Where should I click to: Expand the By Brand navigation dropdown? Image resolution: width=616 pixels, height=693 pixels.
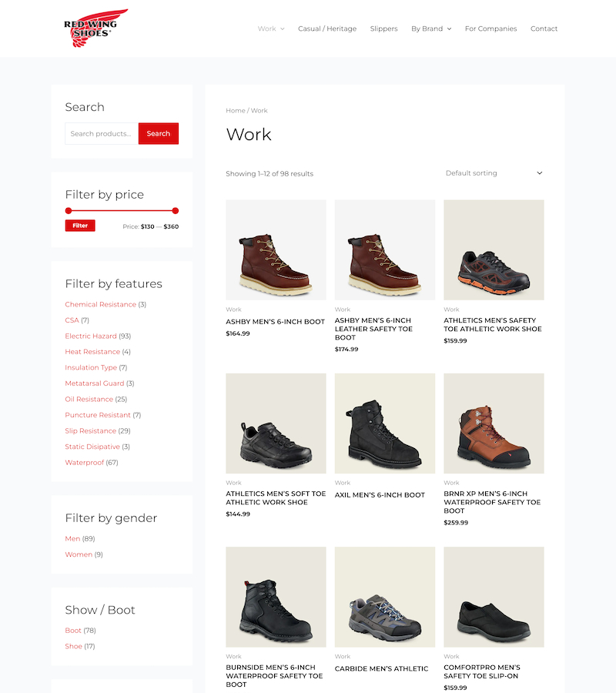(x=431, y=28)
